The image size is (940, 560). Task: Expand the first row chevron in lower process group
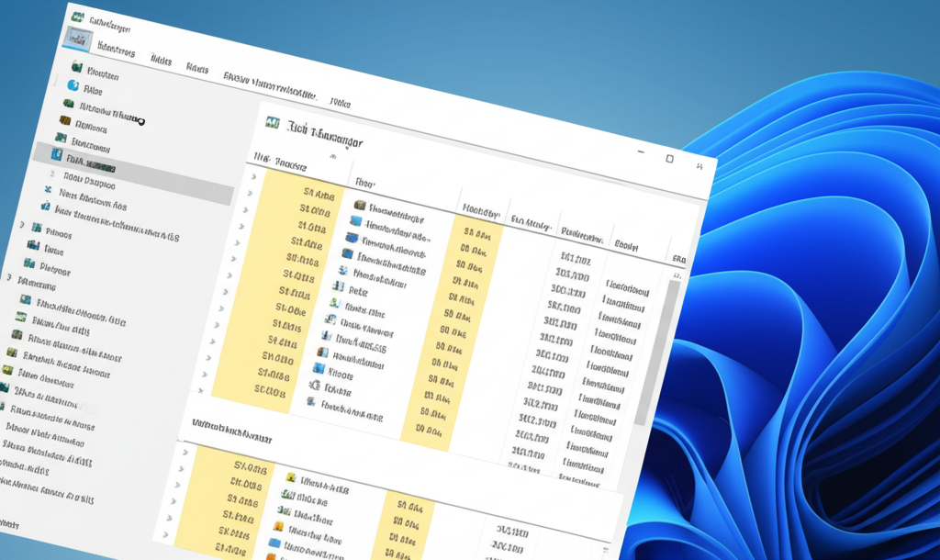(x=185, y=453)
